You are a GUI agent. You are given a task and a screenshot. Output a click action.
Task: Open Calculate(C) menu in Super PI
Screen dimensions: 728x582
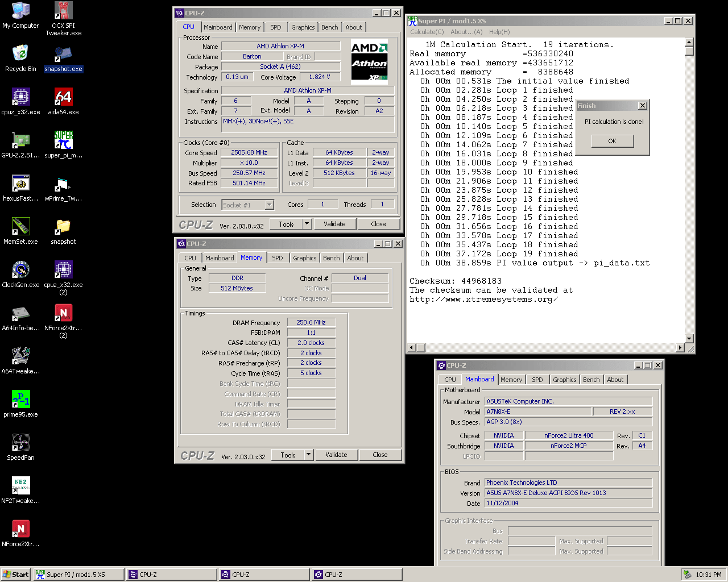[427, 32]
